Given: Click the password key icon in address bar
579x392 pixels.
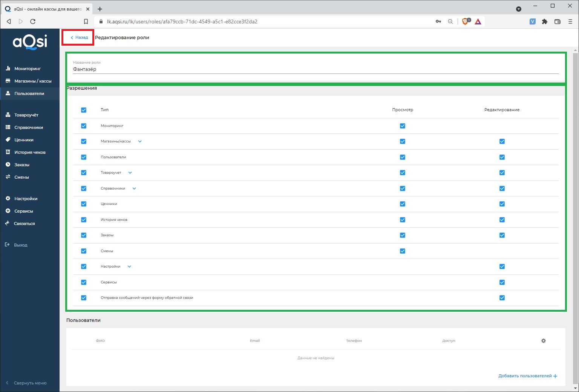Looking at the screenshot, I should tap(438, 21).
